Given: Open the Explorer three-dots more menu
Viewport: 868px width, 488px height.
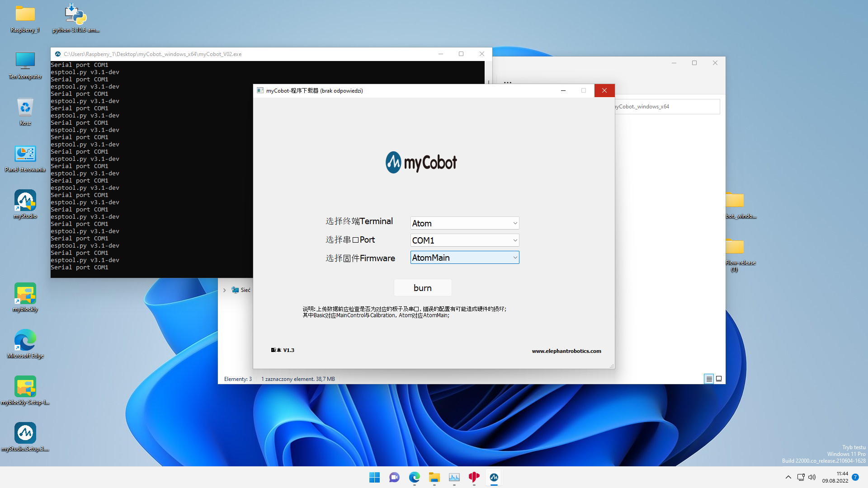Looking at the screenshot, I should 508,82.
